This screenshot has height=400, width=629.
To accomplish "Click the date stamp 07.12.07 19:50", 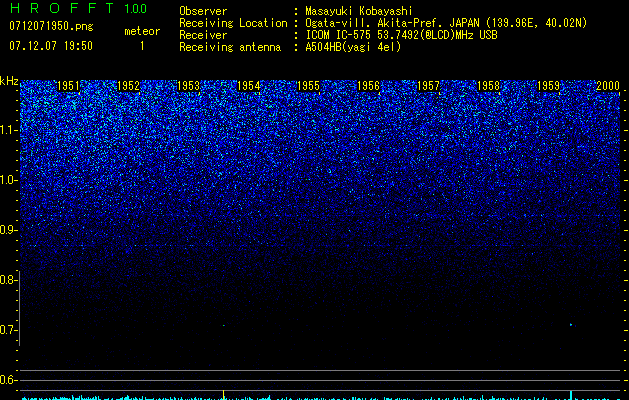I will (51, 46).
